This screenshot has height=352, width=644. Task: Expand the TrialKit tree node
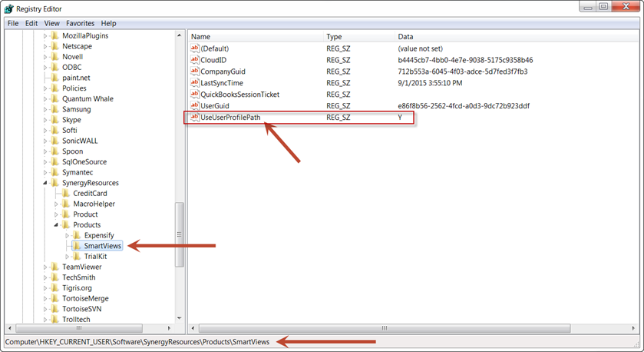(68, 257)
